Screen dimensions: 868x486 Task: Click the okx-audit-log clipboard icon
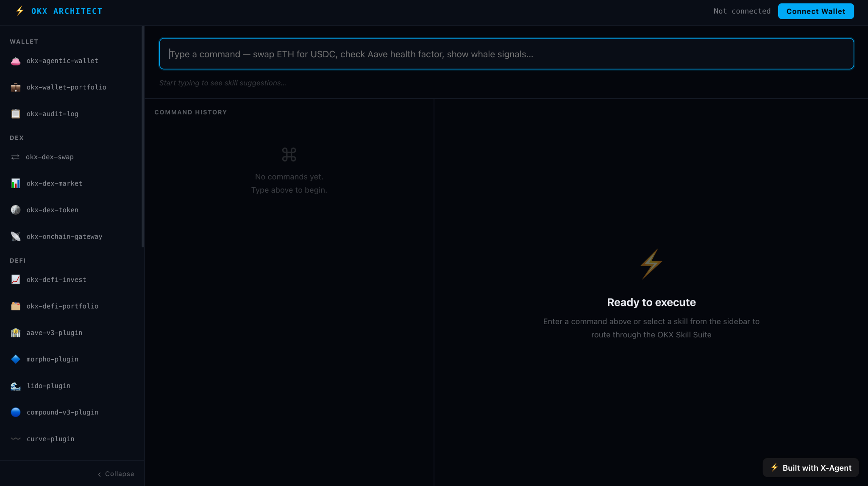(16, 114)
